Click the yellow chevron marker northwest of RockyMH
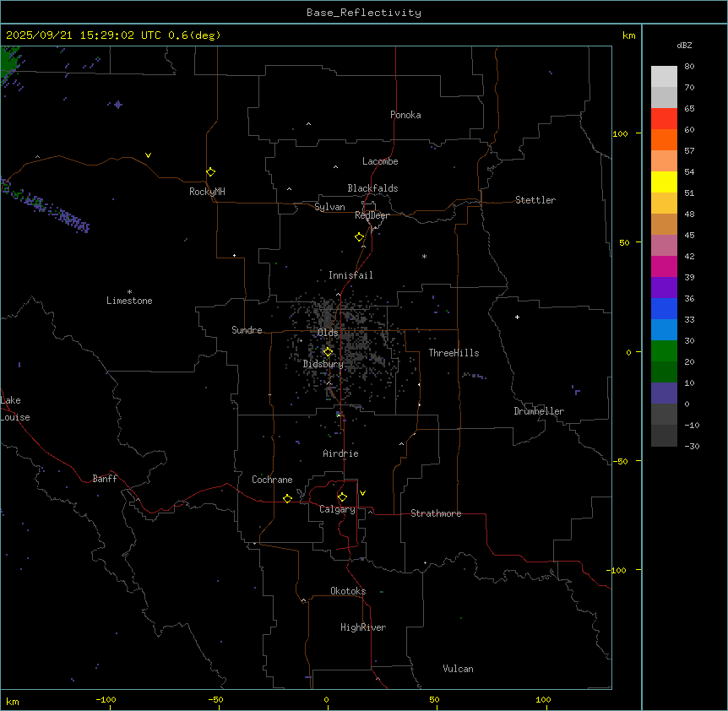The width and height of the screenshot is (728, 711). click(x=149, y=155)
